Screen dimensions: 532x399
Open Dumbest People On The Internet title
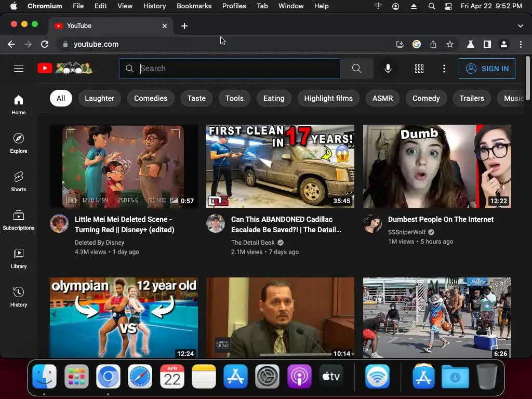(x=441, y=219)
